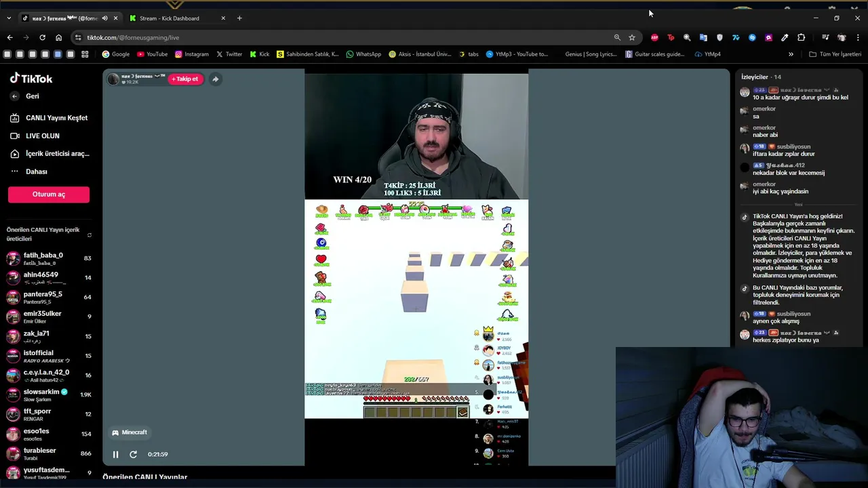
Task: Click the İzleyiciler viewers header
Action: click(761, 77)
